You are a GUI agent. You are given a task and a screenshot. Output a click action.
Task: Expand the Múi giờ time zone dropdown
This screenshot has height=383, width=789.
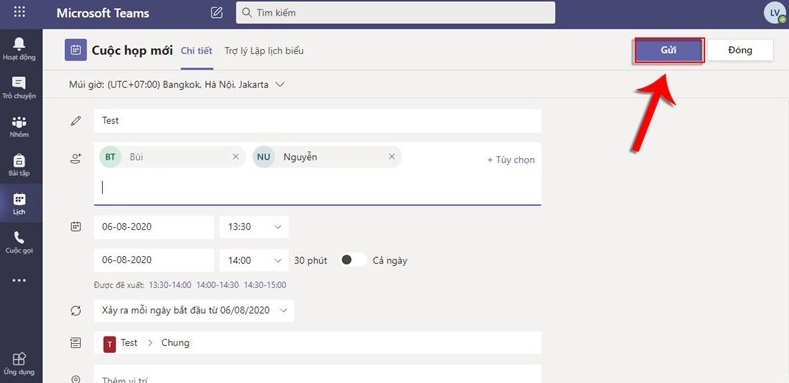(x=280, y=85)
